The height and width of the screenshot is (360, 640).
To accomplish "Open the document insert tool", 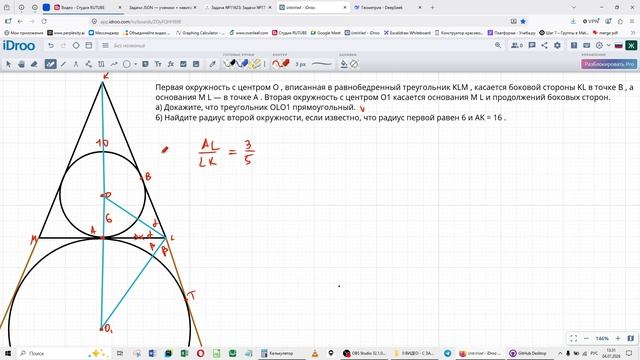I will pyautogui.click(x=196, y=64).
